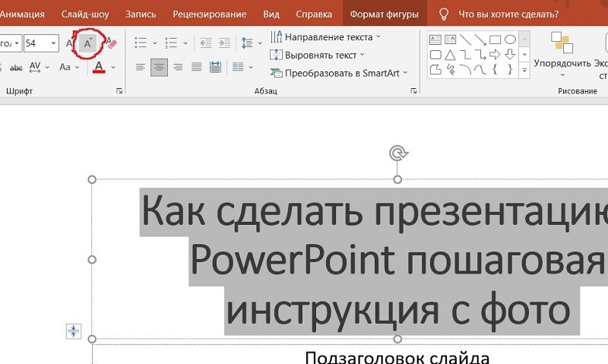Viewport: 608px width, 364px height.
Task: Click the increase font size button
Action: (x=70, y=43)
